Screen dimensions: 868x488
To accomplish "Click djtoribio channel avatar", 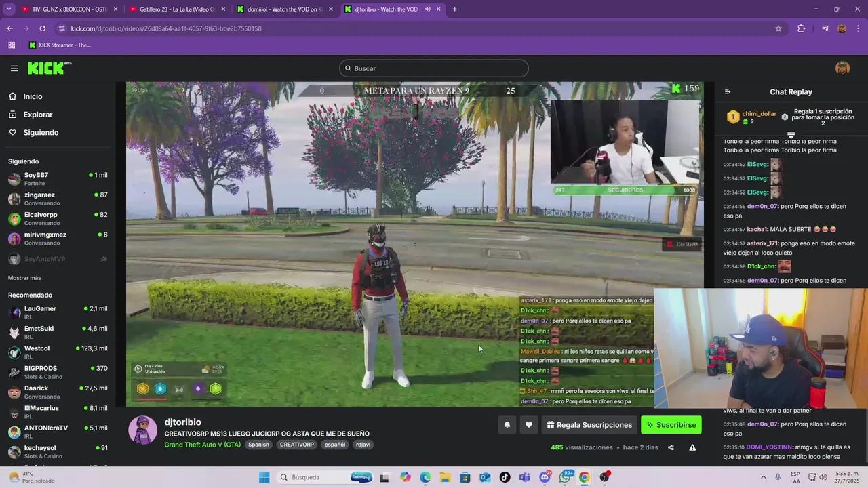I will (143, 430).
